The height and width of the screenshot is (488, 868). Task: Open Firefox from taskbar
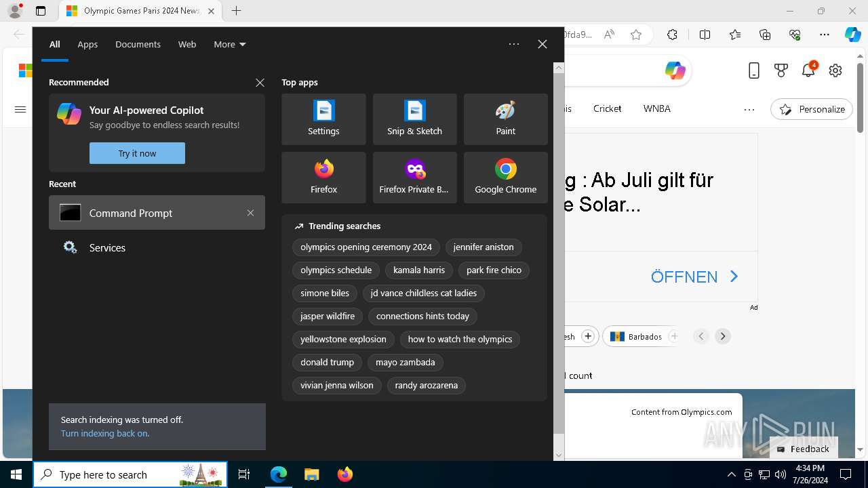coord(345,474)
